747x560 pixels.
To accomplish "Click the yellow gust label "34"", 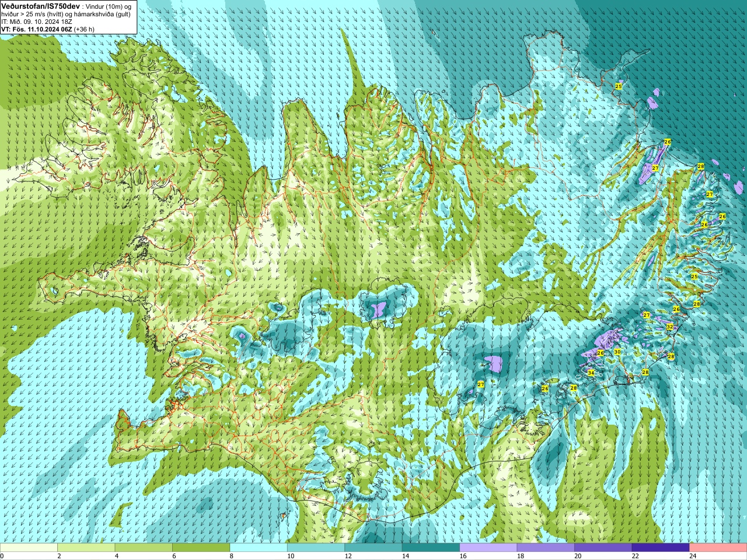I will pos(591,373).
